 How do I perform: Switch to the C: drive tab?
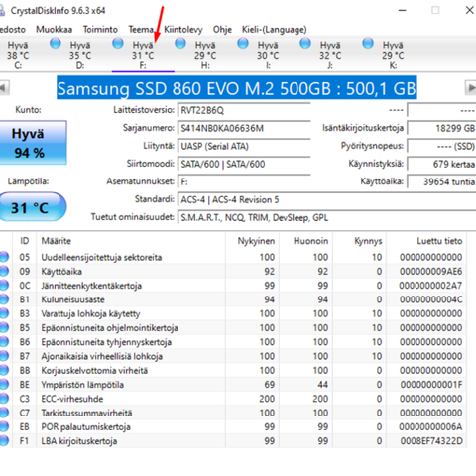click(18, 55)
